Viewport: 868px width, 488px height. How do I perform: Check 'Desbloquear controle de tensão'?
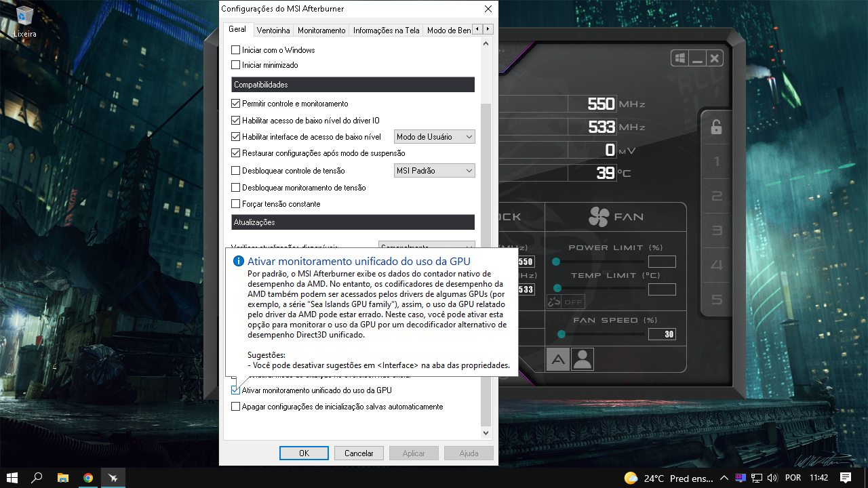[236, 171]
